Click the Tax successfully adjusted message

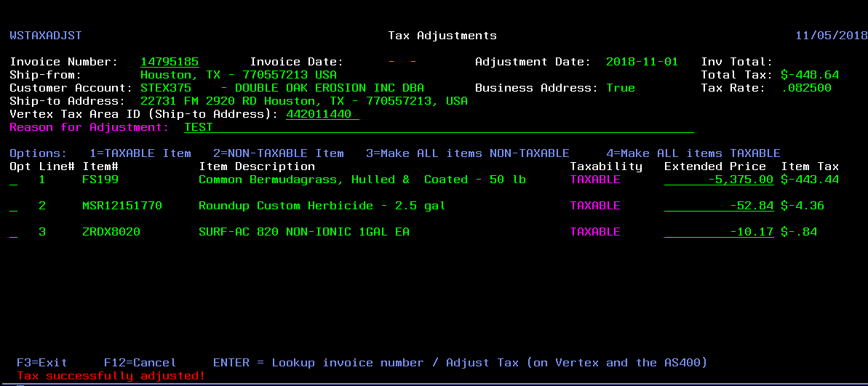(111, 376)
